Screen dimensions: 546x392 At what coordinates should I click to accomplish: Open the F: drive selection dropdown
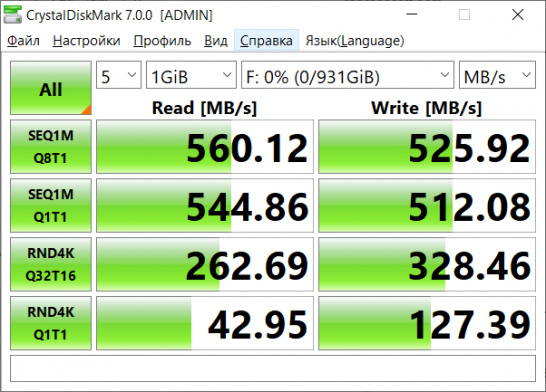[348, 75]
